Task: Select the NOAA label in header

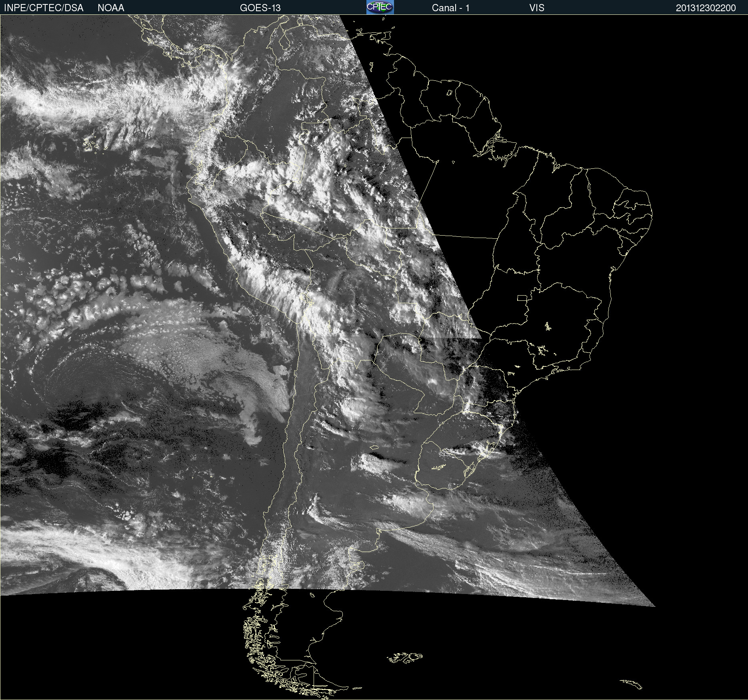Action: (111, 8)
